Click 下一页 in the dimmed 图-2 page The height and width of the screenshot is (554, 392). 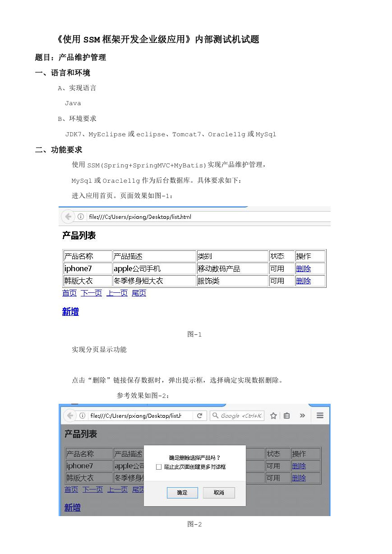pos(92,489)
